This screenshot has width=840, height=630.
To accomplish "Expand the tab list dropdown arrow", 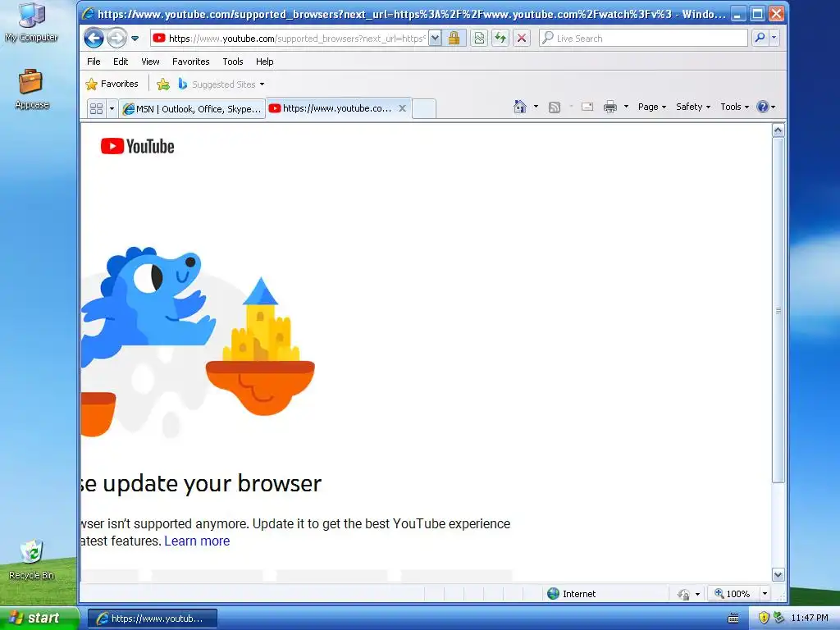I will tap(112, 109).
